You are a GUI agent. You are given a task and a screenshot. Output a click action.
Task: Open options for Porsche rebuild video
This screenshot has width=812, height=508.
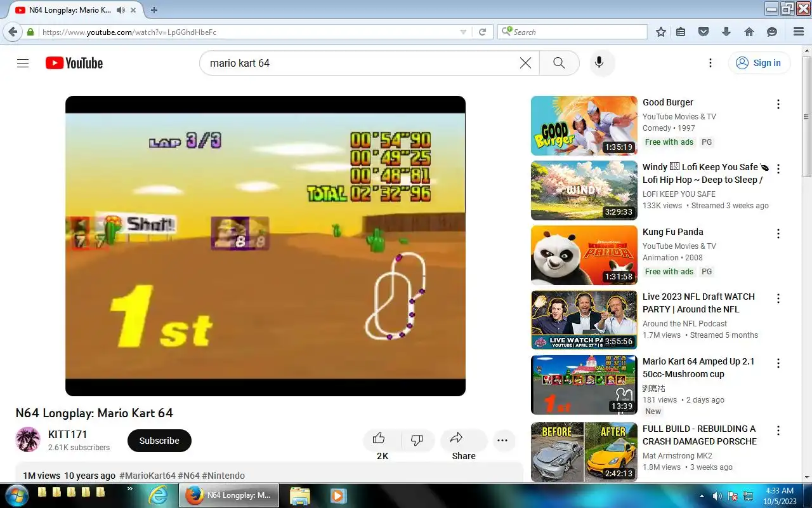tap(778, 431)
